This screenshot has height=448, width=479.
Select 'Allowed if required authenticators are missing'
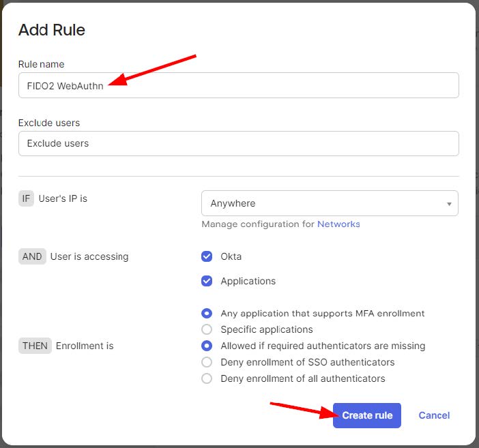(207, 346)
